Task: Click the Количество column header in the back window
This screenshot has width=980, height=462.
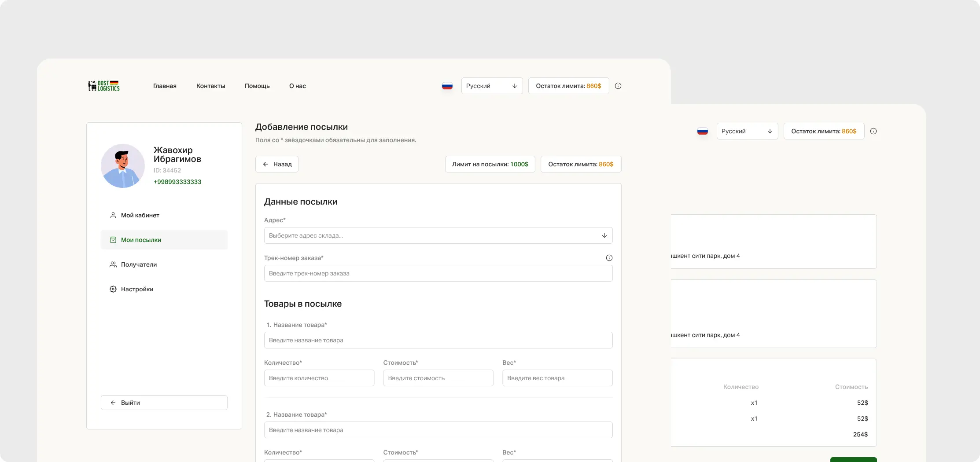Action: pos(741,387)
